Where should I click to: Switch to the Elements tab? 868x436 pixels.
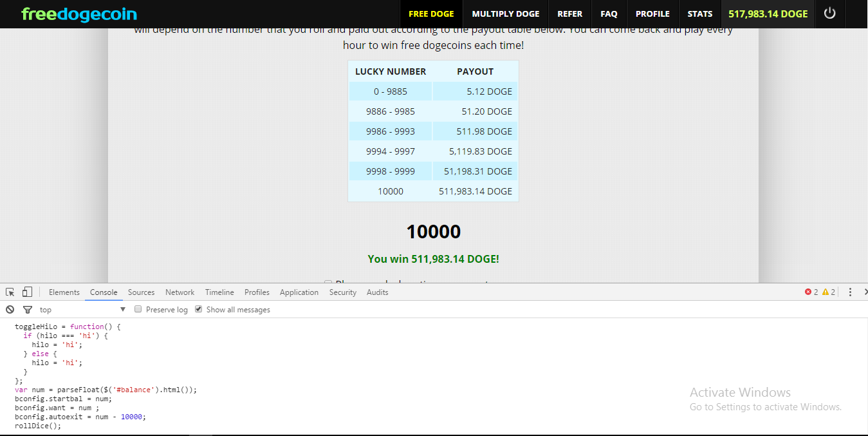[x=64, y=292]
